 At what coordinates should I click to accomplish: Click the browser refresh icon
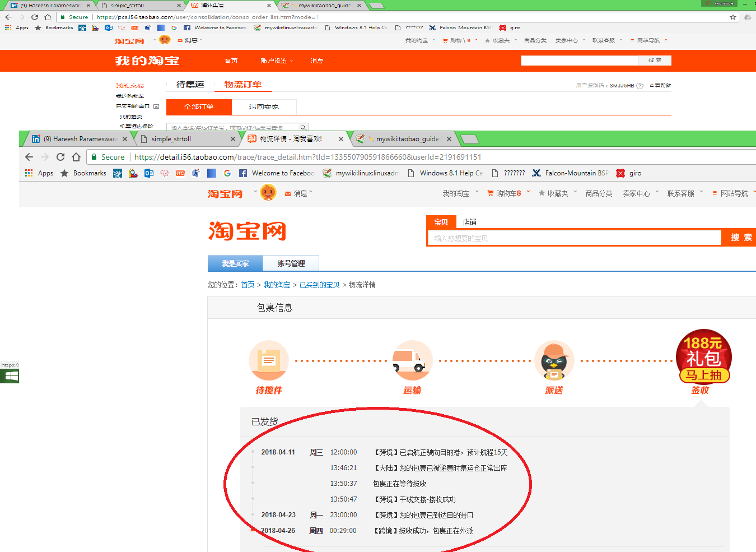point(60,157)
